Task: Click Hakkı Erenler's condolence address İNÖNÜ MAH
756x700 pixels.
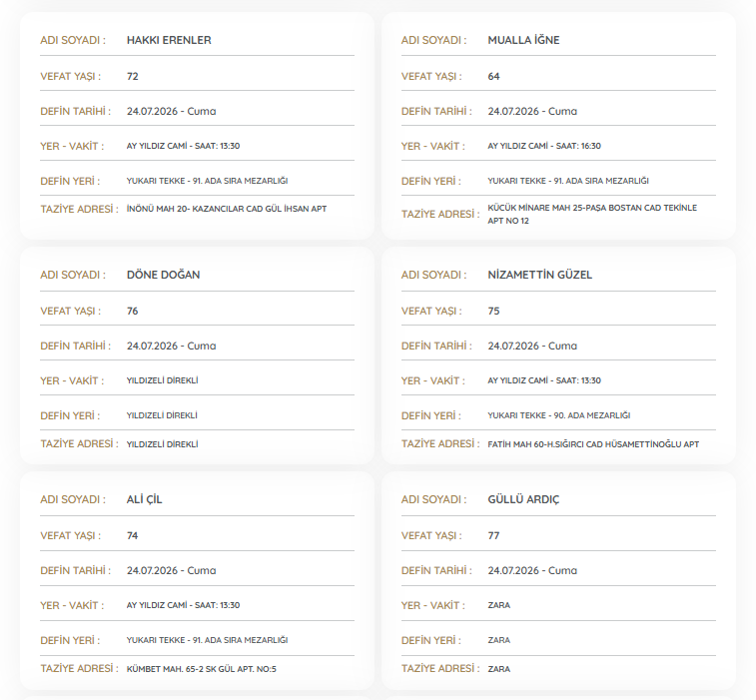Action: [227, 209]
